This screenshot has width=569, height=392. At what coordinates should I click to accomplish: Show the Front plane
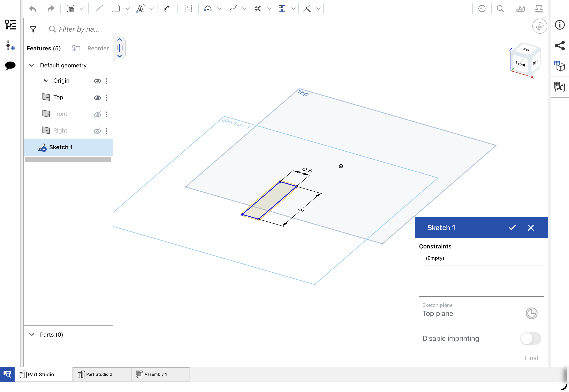click(97, 114)
